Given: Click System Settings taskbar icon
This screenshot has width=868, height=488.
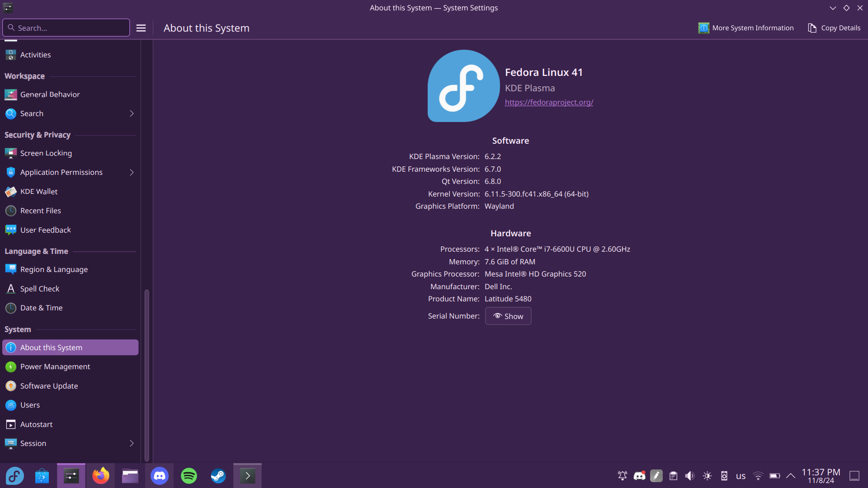Looking at the screenshot, I should click(71, 476).
